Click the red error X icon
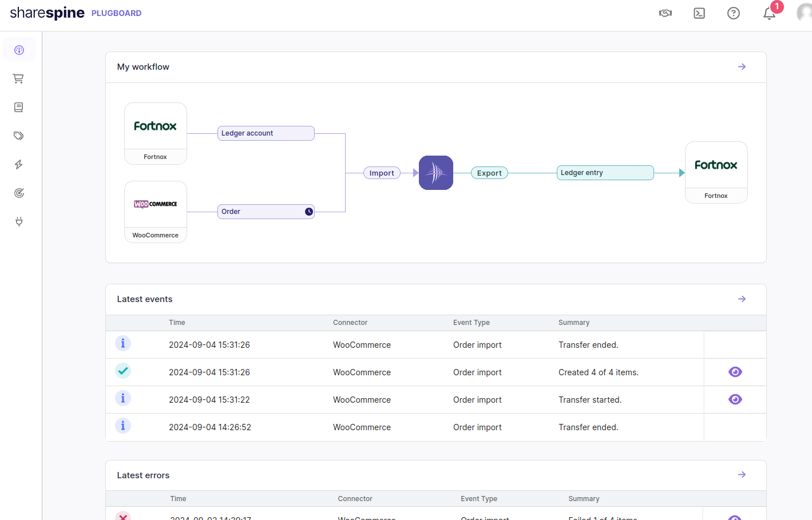The image size is (812, 520). (x=123, y=516)
